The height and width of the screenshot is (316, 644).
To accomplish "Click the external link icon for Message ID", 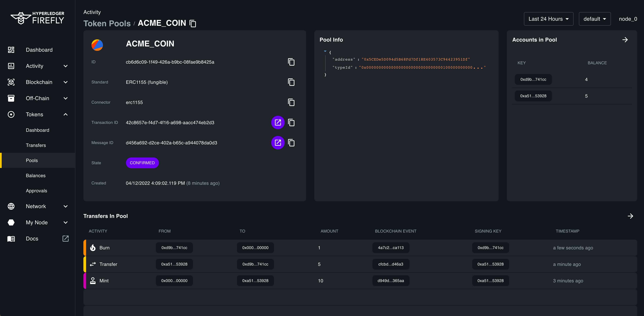I will click(278, 143).
